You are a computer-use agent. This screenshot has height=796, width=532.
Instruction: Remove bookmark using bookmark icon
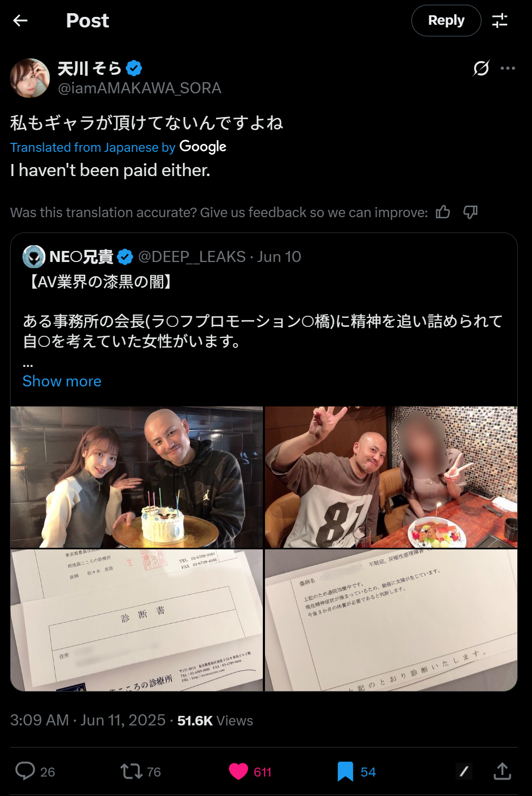click(x=346, y=772)
